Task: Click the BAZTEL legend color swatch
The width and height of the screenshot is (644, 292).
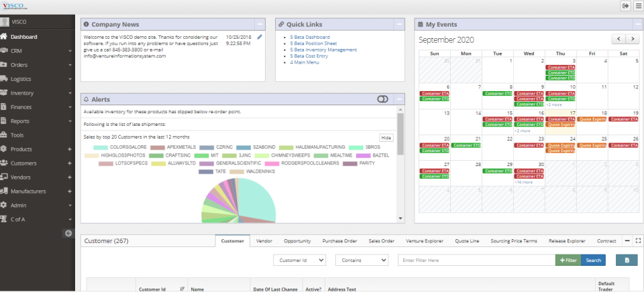Action: pyautogui.click(x=363, y=155)
